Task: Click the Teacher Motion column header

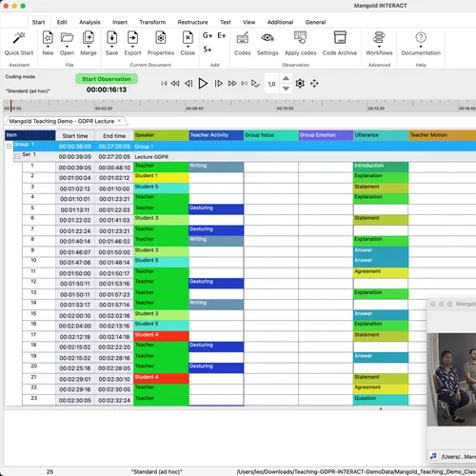Action: tap(443, 135)
